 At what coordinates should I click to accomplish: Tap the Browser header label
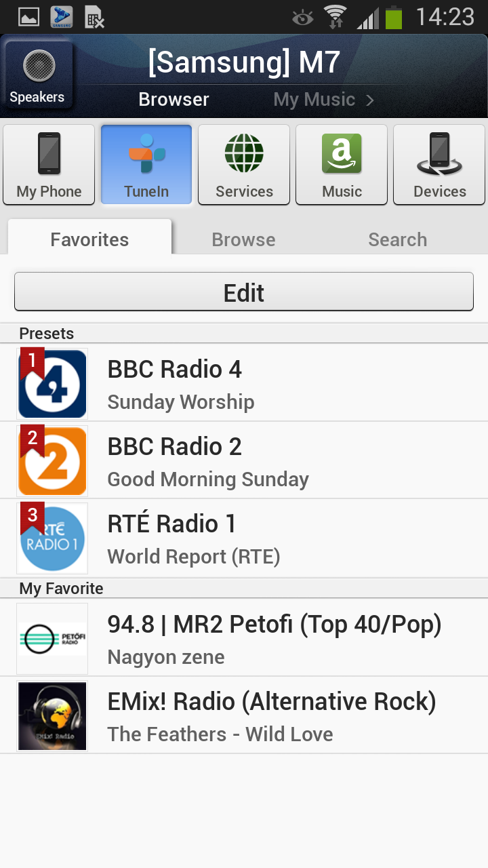click(174, 100)
